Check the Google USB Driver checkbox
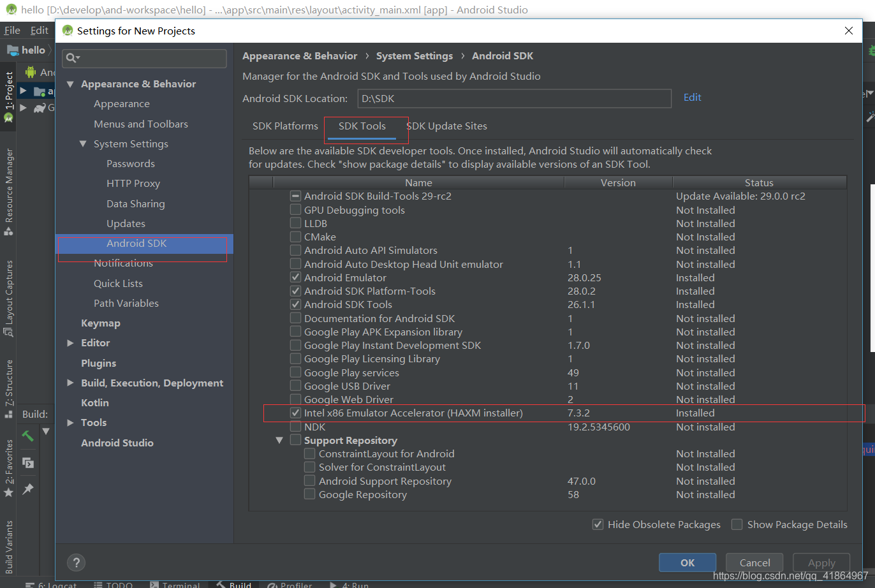This screenshot has width=875, height=588. 295,386
